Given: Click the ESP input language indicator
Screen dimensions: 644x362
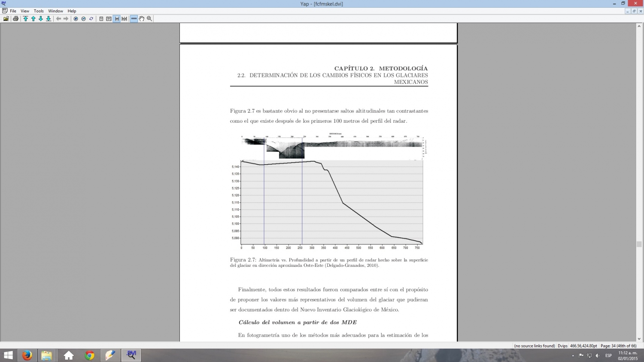Looking at the screenshot, I should click(608, 356).
